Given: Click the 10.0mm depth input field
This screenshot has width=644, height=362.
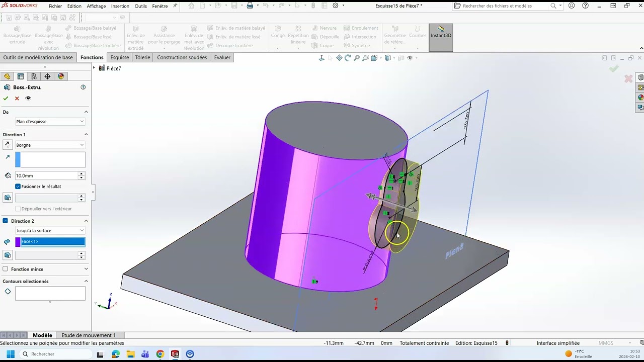Looking at the screenshot, I should [x=46, y=175].
